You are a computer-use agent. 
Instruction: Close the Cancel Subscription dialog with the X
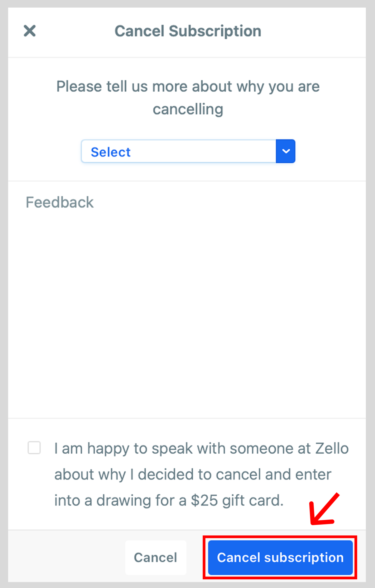(x=30, y=31)
